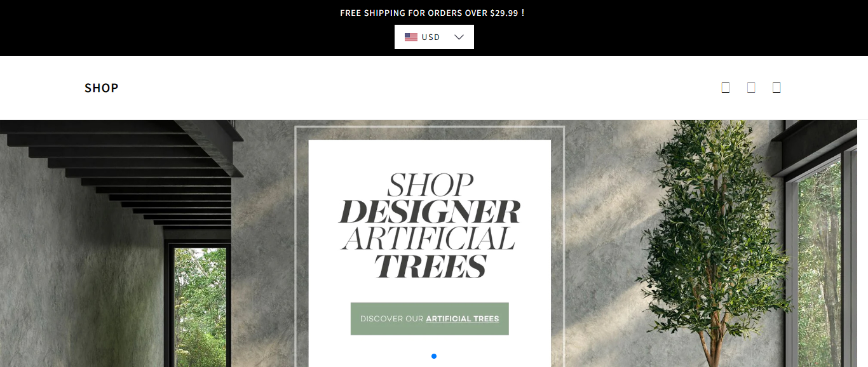
Task: Click the leftmost header icon beside SHOP bar
Action: tap(726, 88)
